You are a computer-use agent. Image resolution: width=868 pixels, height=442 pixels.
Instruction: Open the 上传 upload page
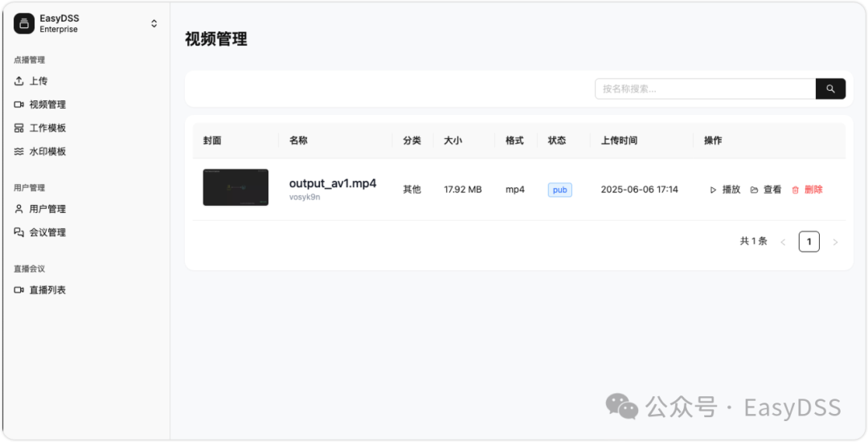pos(31,81)
